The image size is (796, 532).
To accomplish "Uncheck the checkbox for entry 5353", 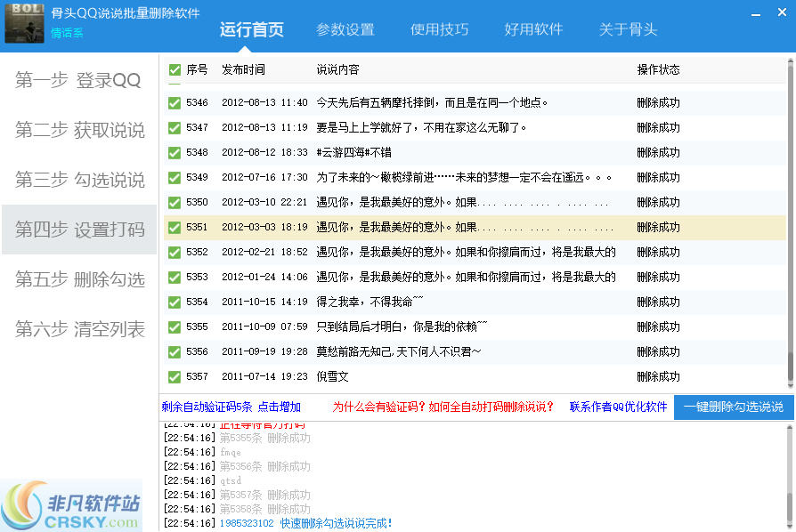I will 175,277.
